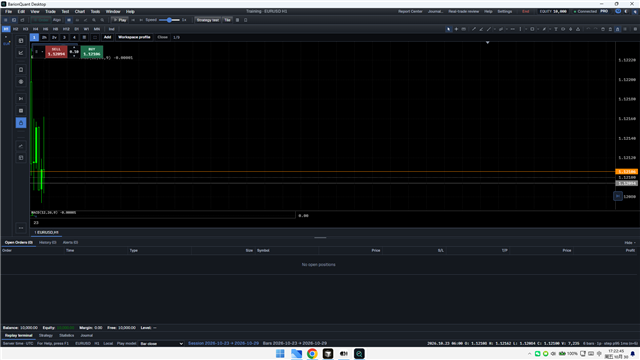Select the cursor pointer tool
640x360 pixels.
(448, 29)
